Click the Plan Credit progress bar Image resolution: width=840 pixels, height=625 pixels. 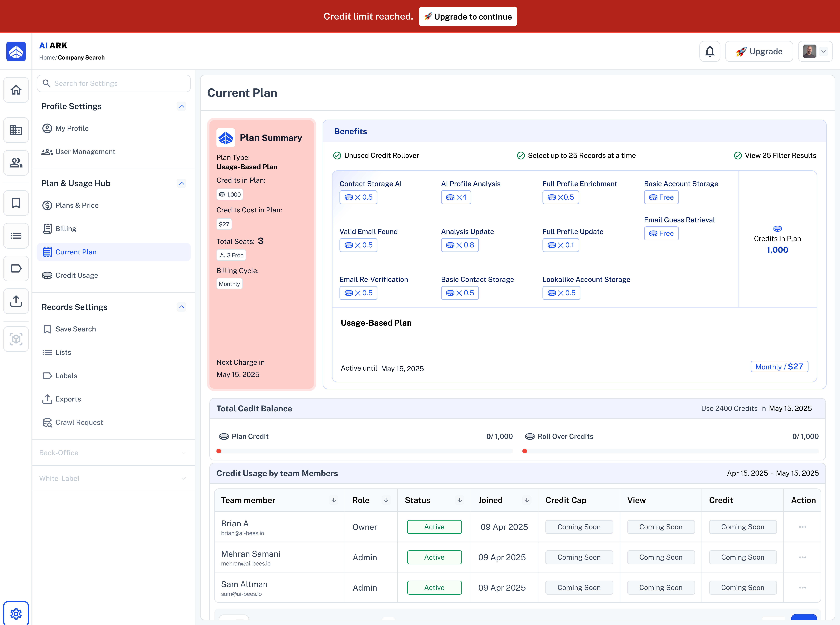(365, 451)
